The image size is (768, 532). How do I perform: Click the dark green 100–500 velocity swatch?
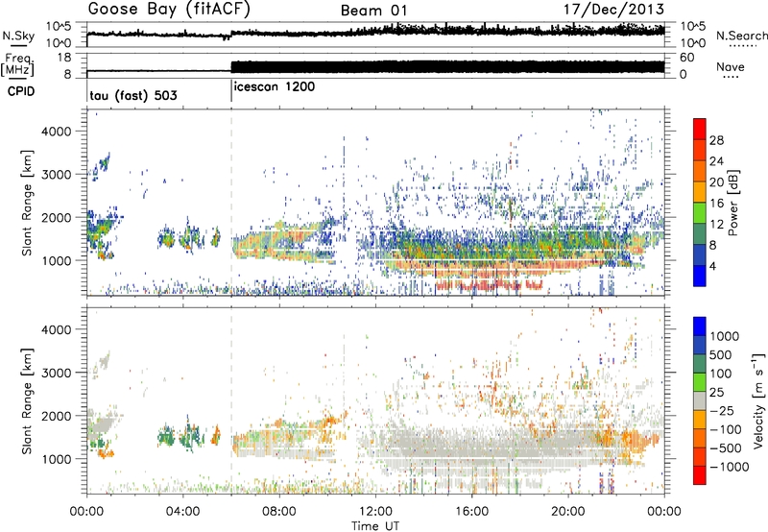[700, 364]
